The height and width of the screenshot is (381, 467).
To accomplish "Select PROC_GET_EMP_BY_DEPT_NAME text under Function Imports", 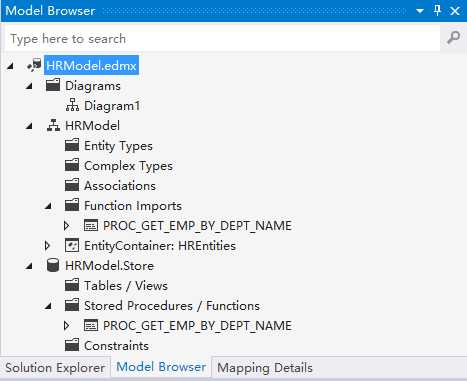I will 197,226.
